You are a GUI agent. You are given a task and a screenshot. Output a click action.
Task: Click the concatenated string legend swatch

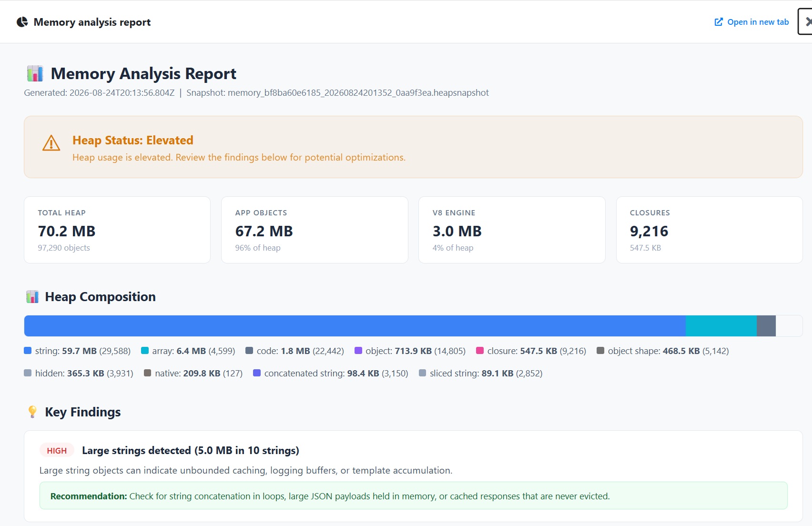(x=257, y=373)
